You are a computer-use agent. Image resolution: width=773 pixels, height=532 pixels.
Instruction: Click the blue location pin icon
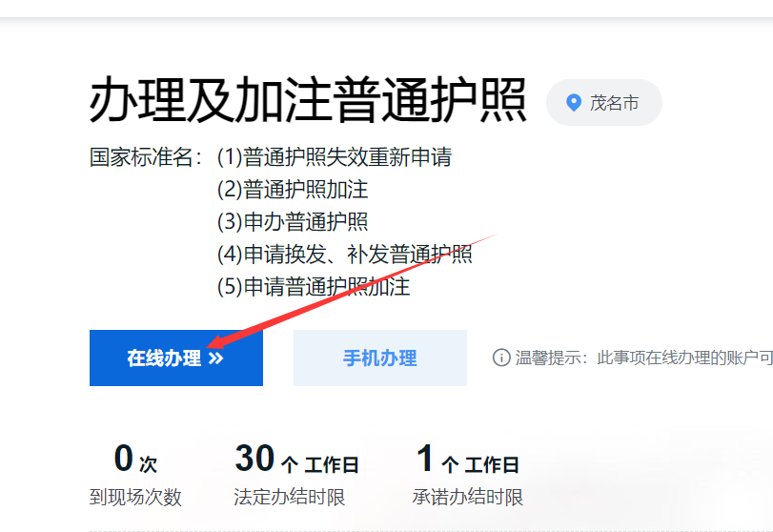pyautogui.click(x=574, y=103)
